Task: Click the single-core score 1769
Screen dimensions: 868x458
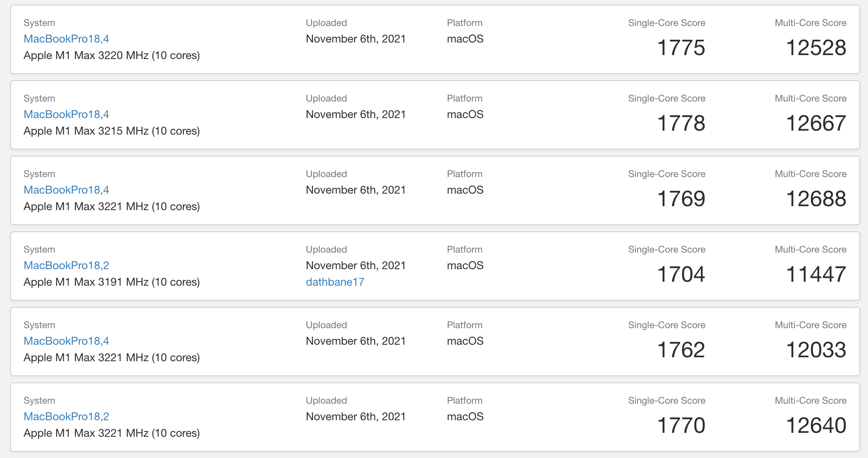Action: (x=681, y=199)
